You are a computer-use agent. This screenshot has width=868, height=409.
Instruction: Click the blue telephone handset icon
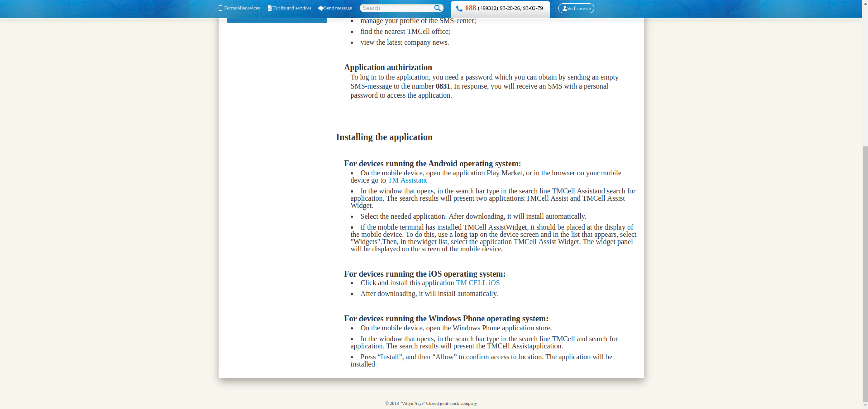(459, 8)
